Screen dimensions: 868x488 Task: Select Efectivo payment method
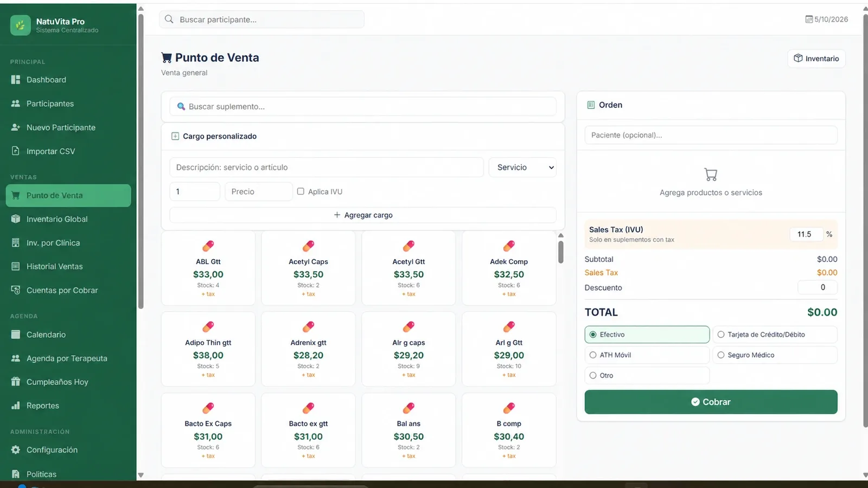(x=647, y=335)
